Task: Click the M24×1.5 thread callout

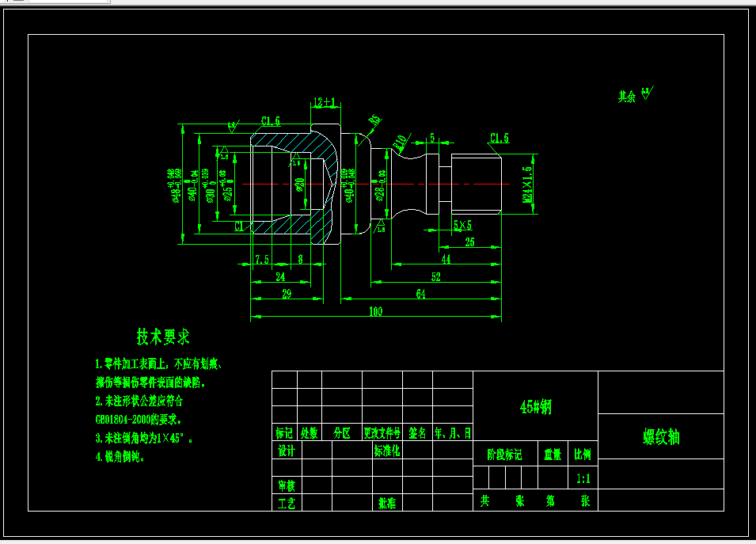Action: [527, 185]
